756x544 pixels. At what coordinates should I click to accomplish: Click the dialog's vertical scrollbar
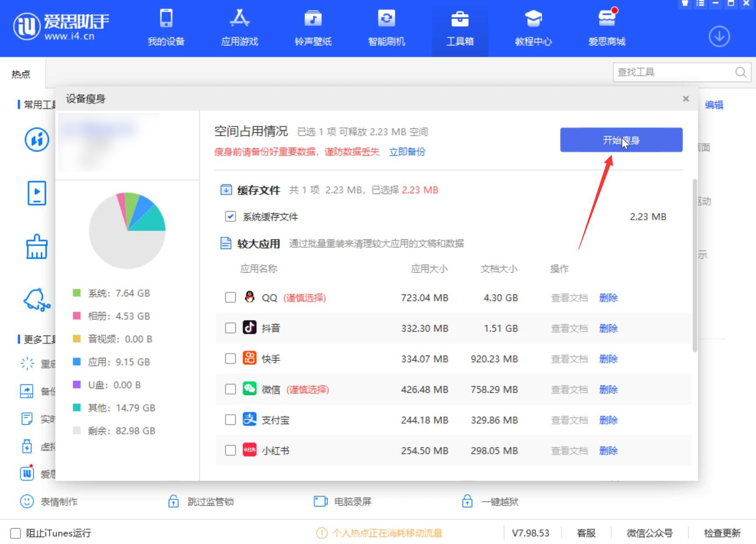click(x=695, y=266)
